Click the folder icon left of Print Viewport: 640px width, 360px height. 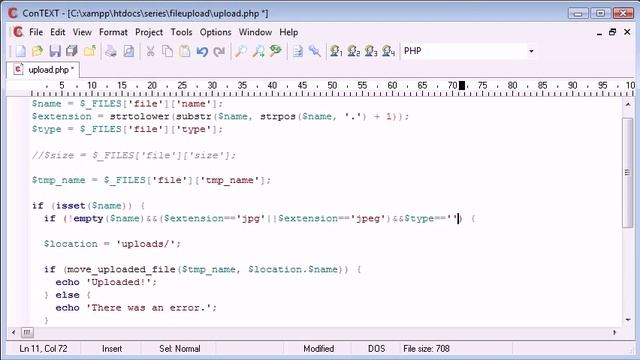point(89,51)
